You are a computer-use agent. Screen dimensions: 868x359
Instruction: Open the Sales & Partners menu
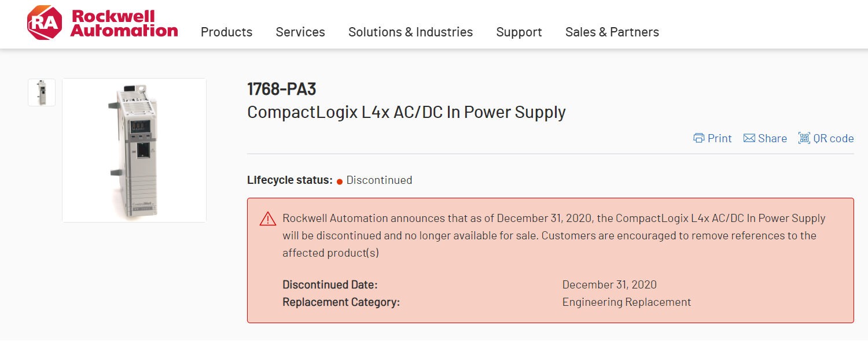click(612, 32)
